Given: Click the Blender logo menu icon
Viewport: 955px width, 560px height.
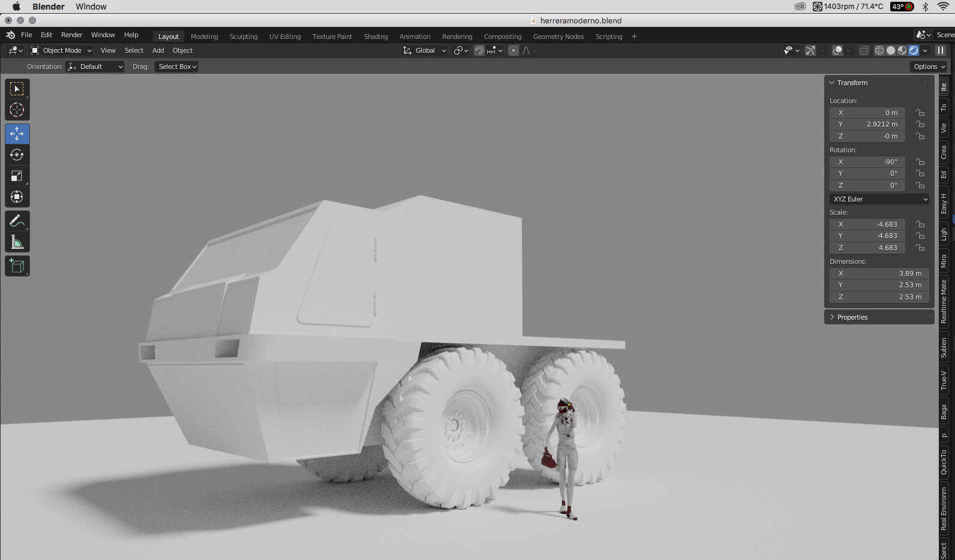Looking at the screenshot, I should 10,35.
